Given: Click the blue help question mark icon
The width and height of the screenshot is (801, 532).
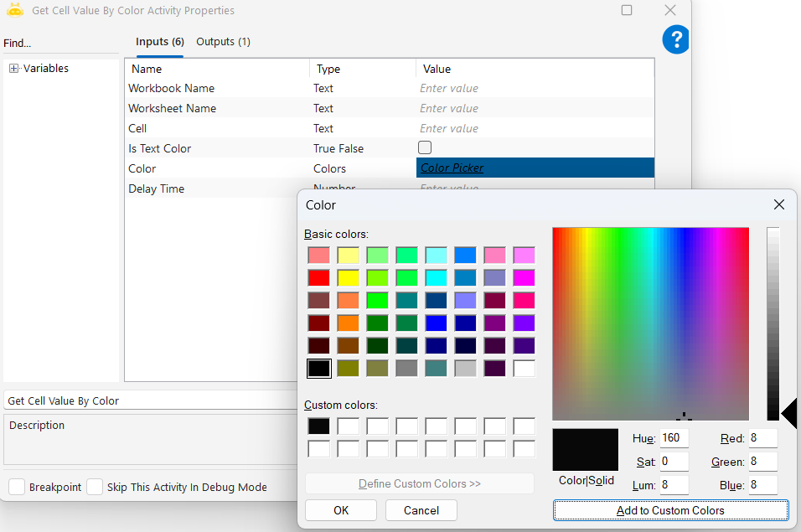Looking at the screenshot, I should 675,39.
